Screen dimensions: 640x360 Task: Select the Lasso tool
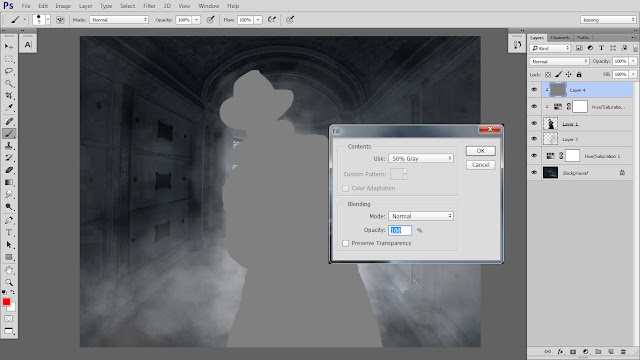[x=9, y=71]
